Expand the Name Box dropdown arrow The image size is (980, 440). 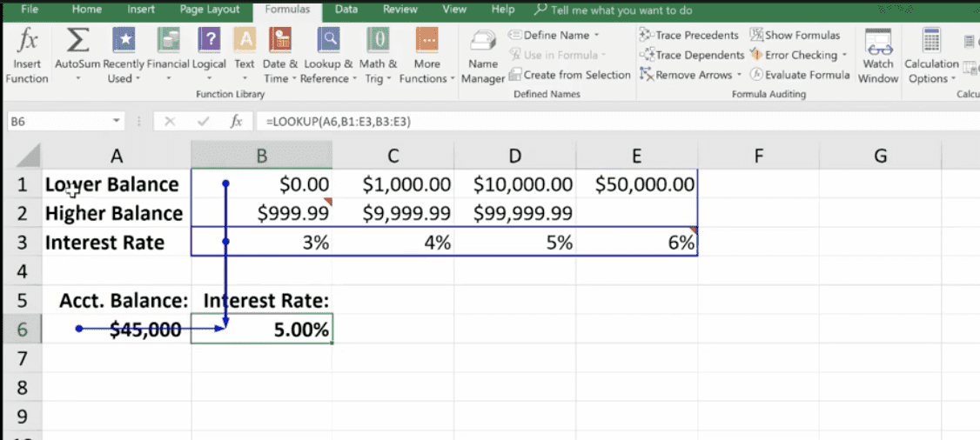click(117, 122)
